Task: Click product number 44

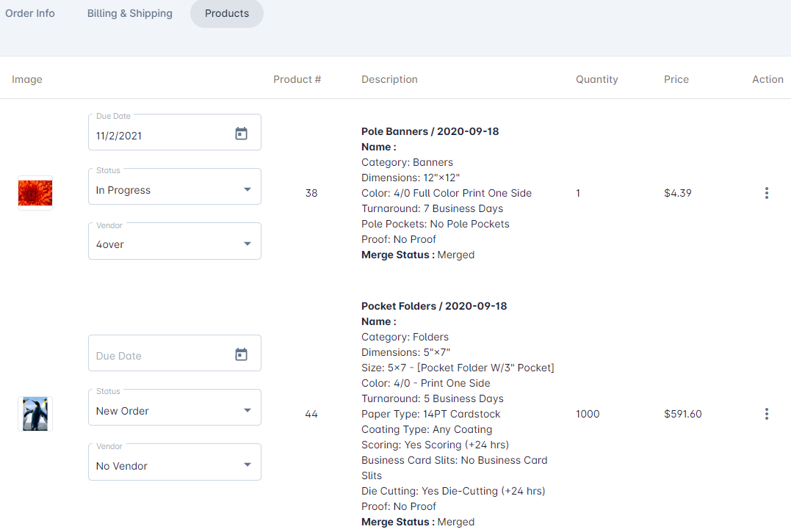Action: pos(311,414)
